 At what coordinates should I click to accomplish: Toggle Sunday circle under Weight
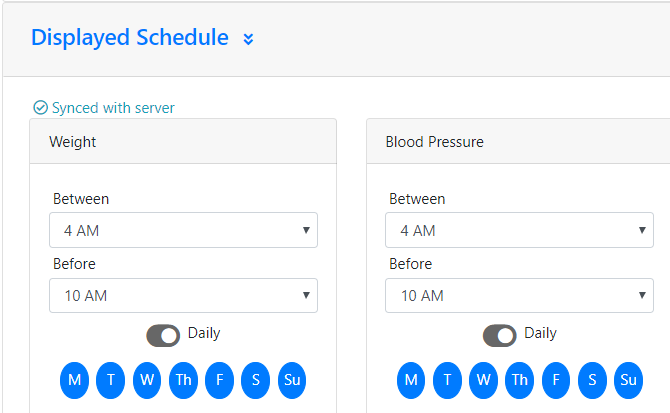292,380
